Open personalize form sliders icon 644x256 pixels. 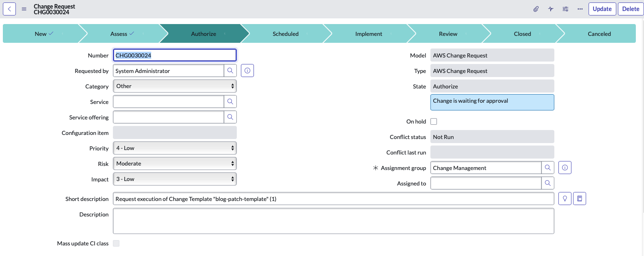pyautogui.click(x=565, y=9)
